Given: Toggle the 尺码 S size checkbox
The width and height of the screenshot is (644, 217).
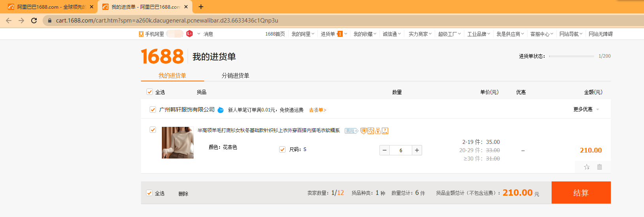Looking at the screenshot, I should [282, 149].
